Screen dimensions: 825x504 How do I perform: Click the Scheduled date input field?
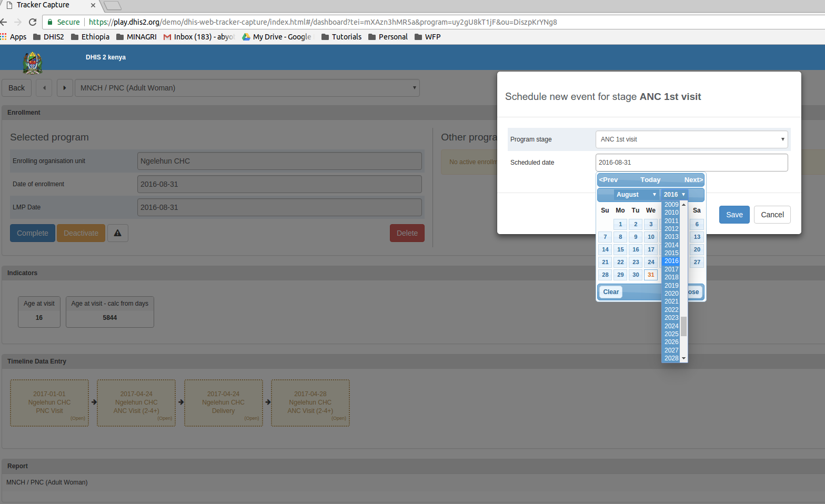click(x=691, y=163)
